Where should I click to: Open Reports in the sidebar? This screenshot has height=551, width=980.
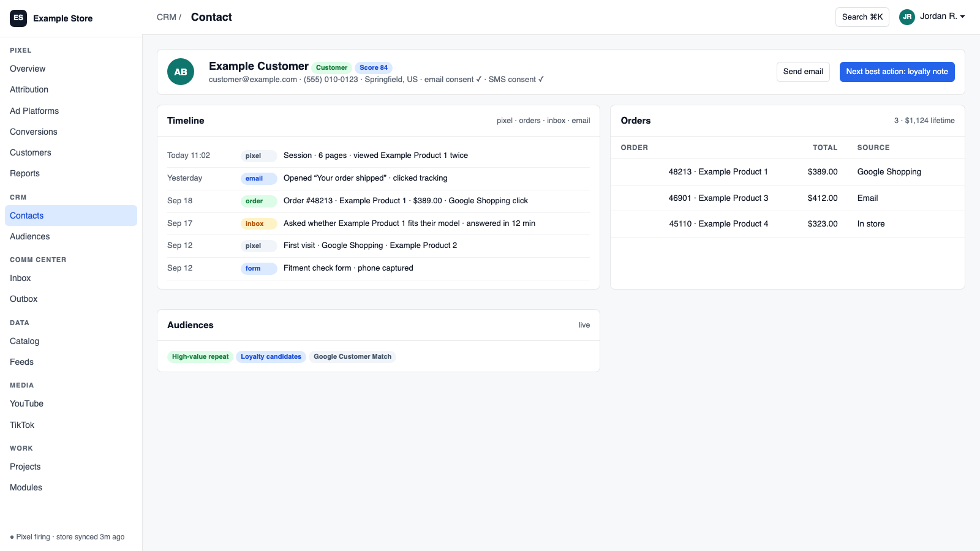coord(71,173)
